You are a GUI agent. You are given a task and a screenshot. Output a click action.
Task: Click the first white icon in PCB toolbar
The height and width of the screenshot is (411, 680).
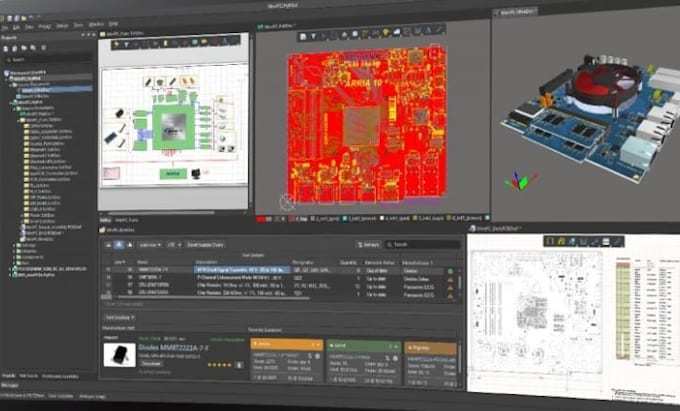(303, 37)
